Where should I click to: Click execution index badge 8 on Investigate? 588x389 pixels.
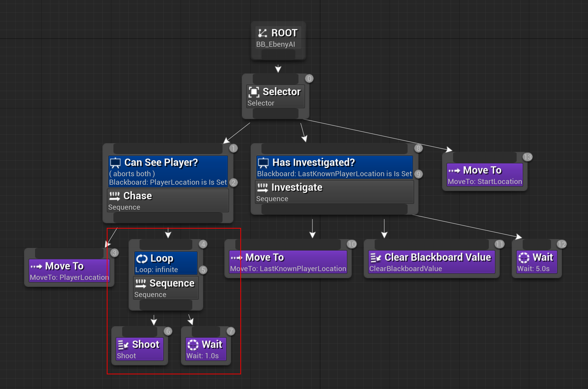coord(418,148)
